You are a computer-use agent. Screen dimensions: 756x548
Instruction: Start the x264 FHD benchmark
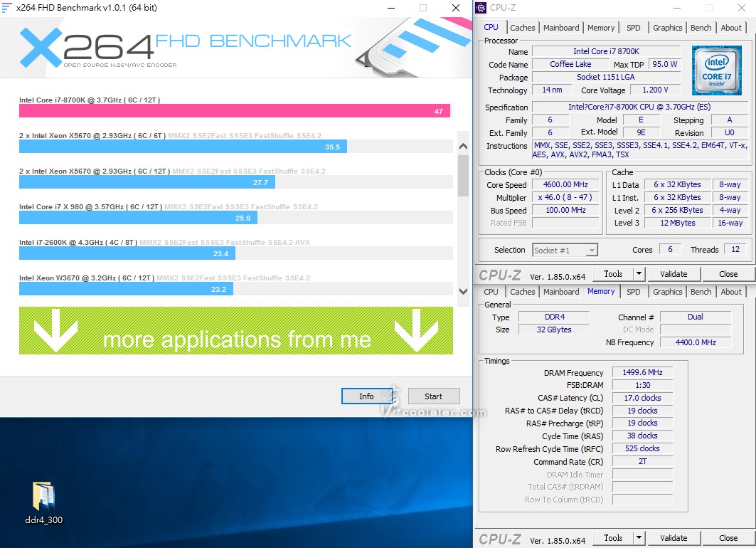[x=433, y=396]
